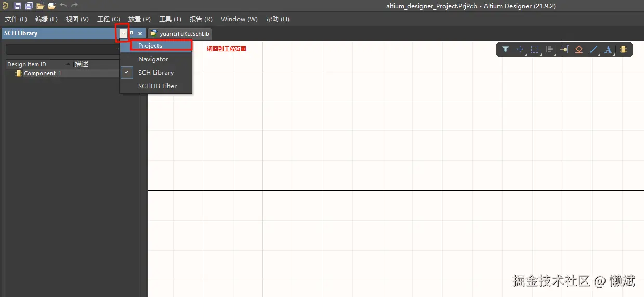Image resolution: width=644 pixels, height=297 pixels.
Task: Select the dashed rectangle selection tool
Action: click(534, 49)
